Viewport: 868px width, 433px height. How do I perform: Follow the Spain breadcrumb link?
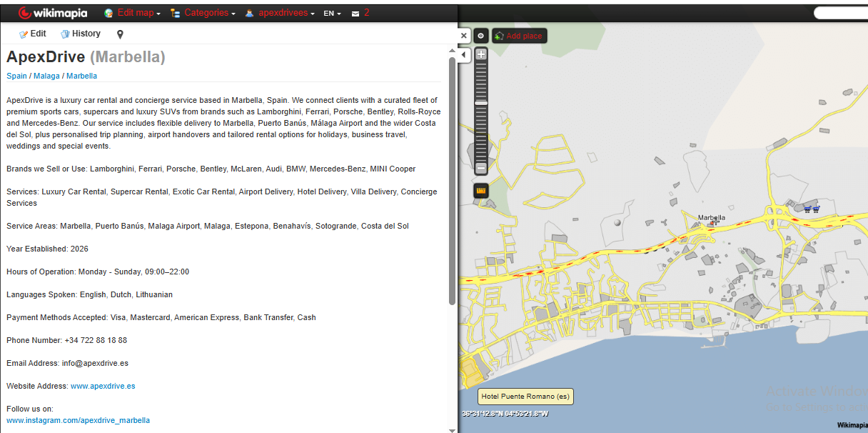point(16,76)
